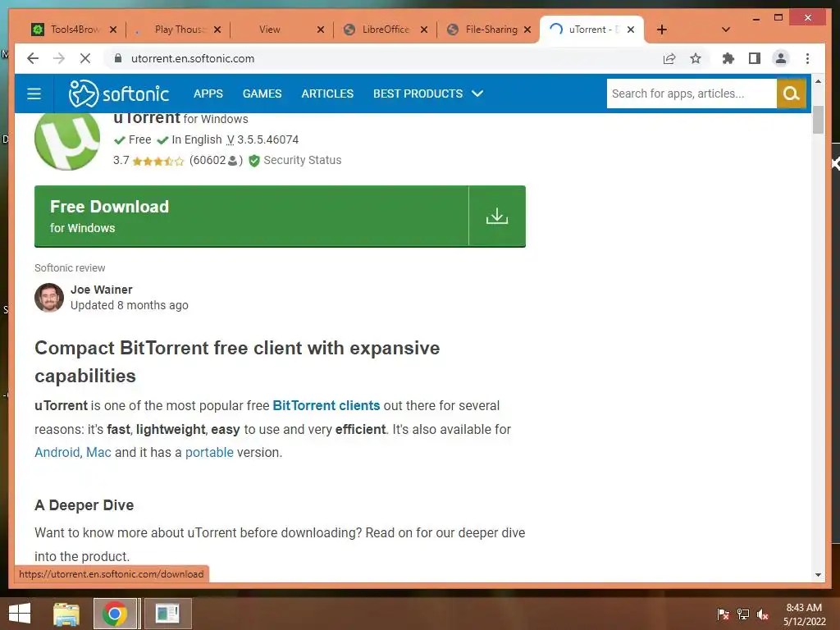Click the network tray icon

(x=743, y=614)
